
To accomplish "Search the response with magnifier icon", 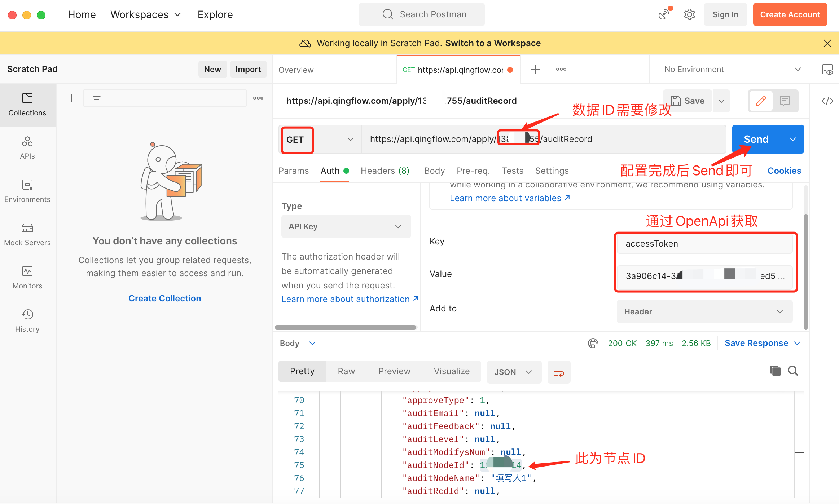I will point(793,371).
